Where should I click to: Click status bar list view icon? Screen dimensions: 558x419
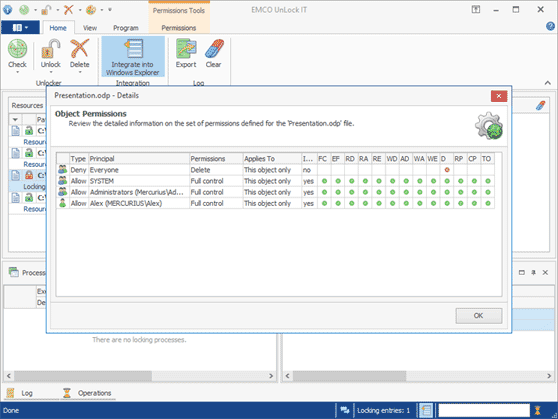(426, 410)
